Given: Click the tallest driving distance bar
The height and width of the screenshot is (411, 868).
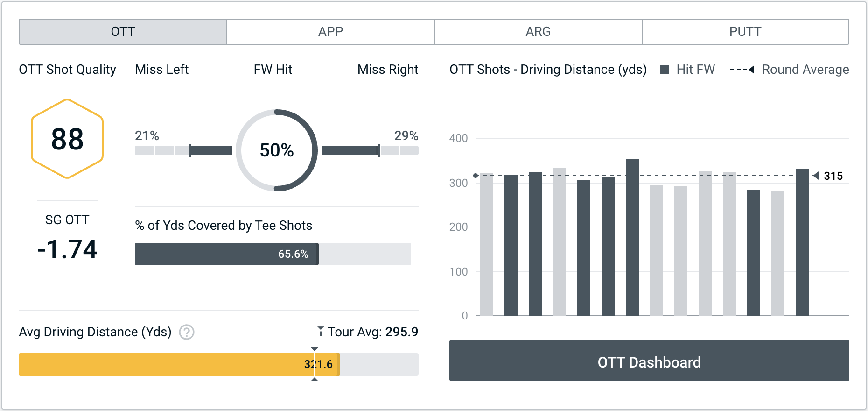Looking at the screenshot, I should (x=632, y=237).
